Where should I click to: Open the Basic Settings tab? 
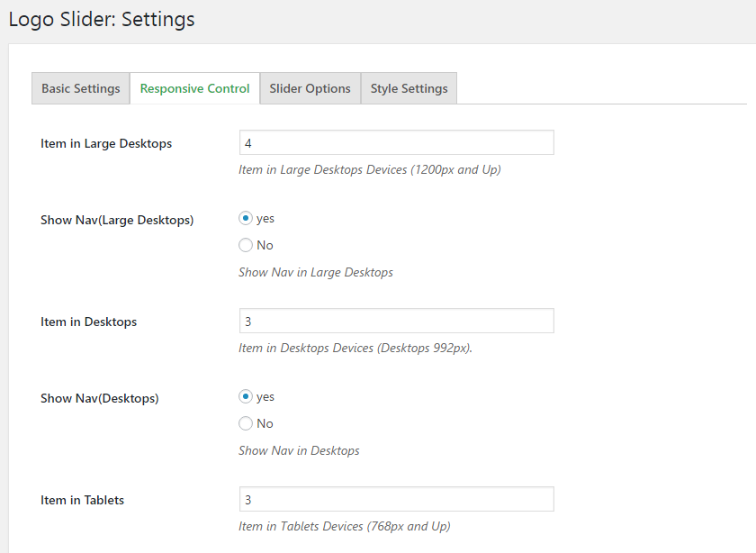(80, 88)
